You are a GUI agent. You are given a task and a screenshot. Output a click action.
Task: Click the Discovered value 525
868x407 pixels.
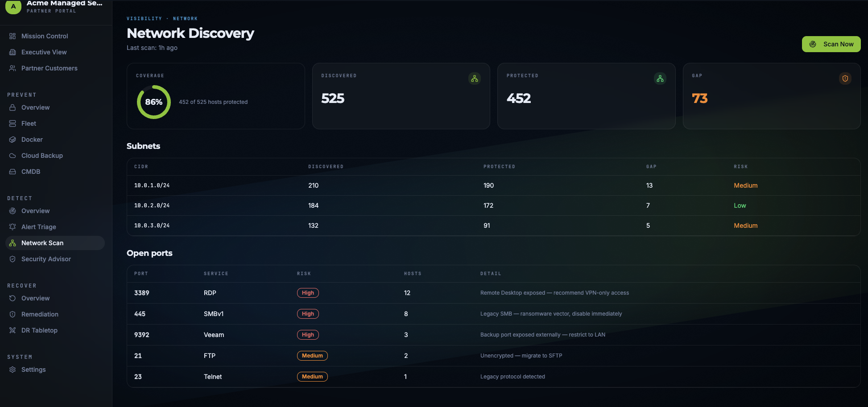[333, 99]
